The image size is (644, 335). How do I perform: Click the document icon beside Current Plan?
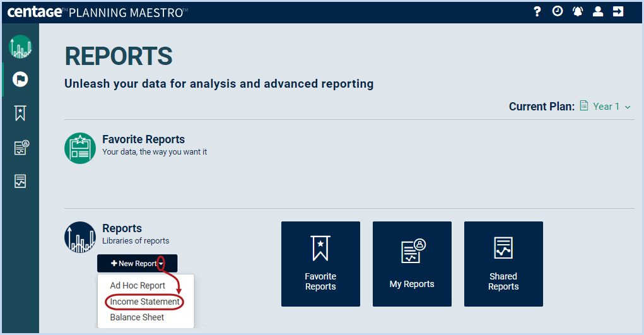click(584, 105)
